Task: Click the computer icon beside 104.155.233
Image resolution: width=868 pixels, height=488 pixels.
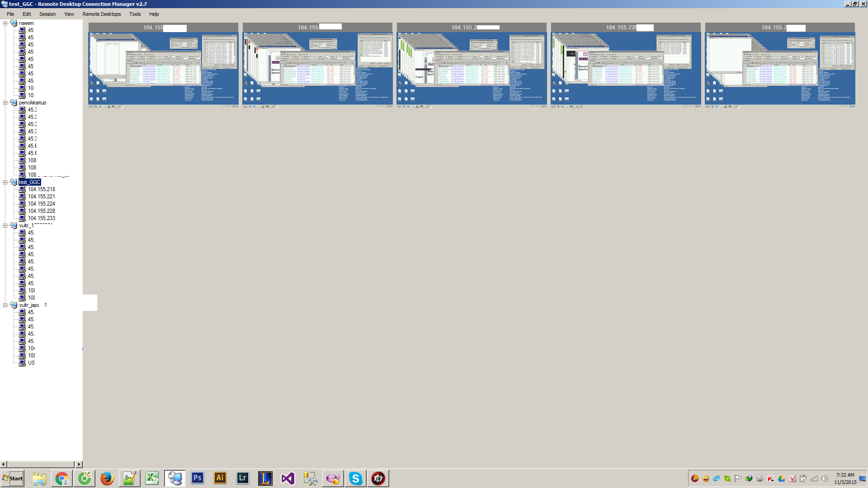Action: pos(22,218)
